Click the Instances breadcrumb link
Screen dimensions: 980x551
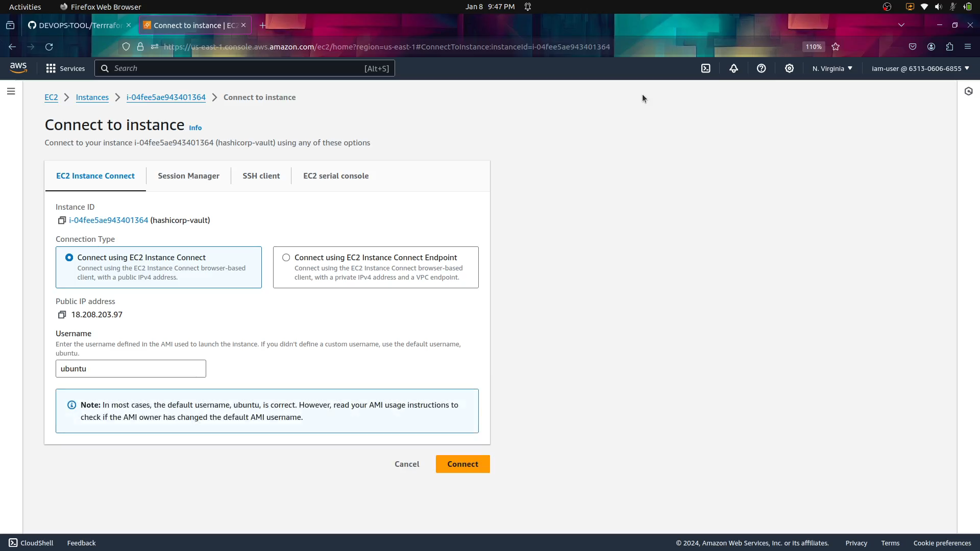tap(92, 97)
